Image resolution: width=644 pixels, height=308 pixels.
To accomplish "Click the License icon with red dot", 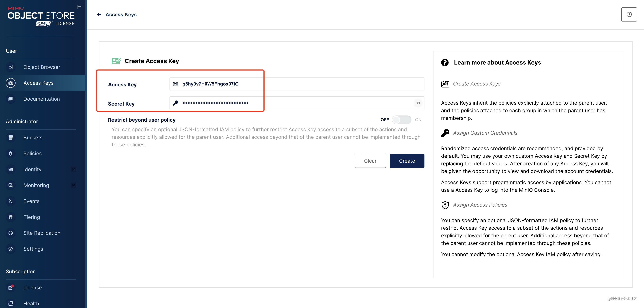I will click(10, 288).
